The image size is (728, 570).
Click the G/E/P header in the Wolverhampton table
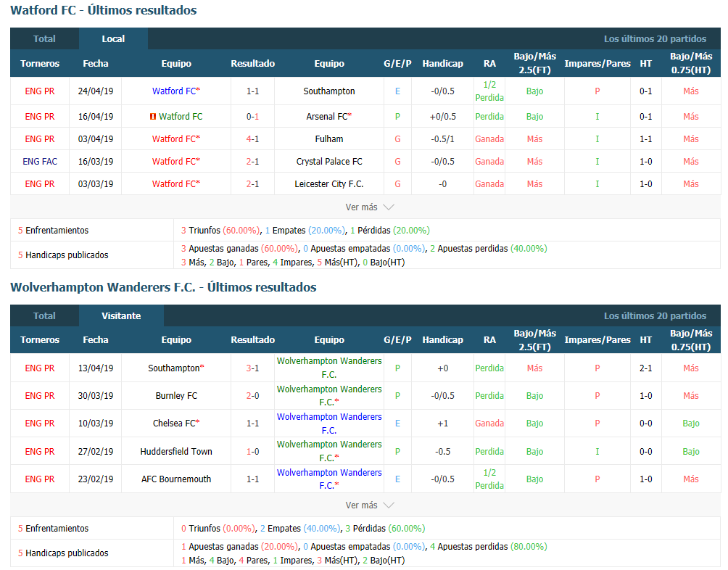click(x=397, y=340)
